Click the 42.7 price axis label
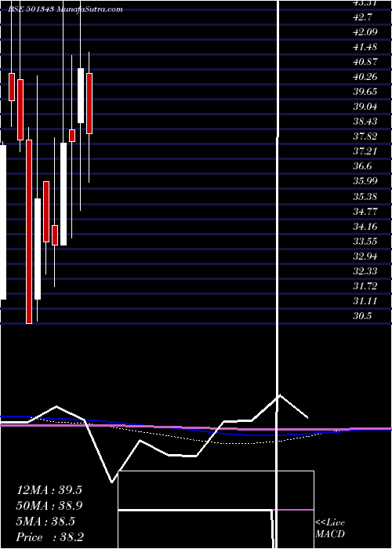 tap(363, 17)
